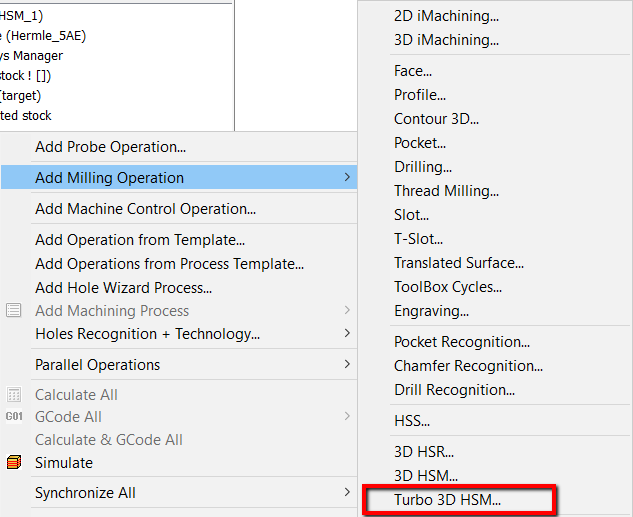Click the Simulate icon in the menu
Image resolution: width=633 pixels, height=517 pixels.
(x=14, y=463)
